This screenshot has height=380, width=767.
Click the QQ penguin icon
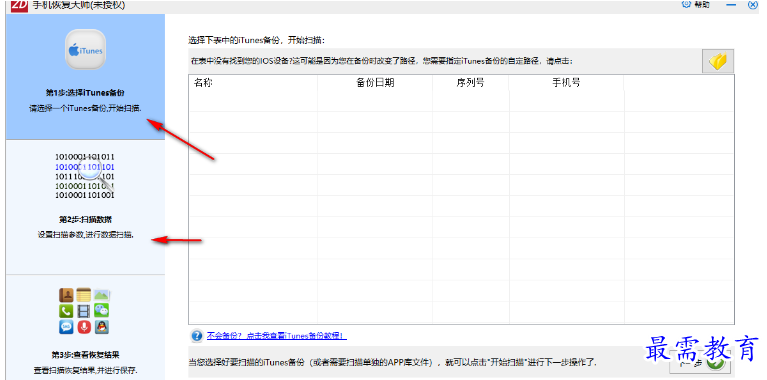pyautogui.click(x=102, y=327)
